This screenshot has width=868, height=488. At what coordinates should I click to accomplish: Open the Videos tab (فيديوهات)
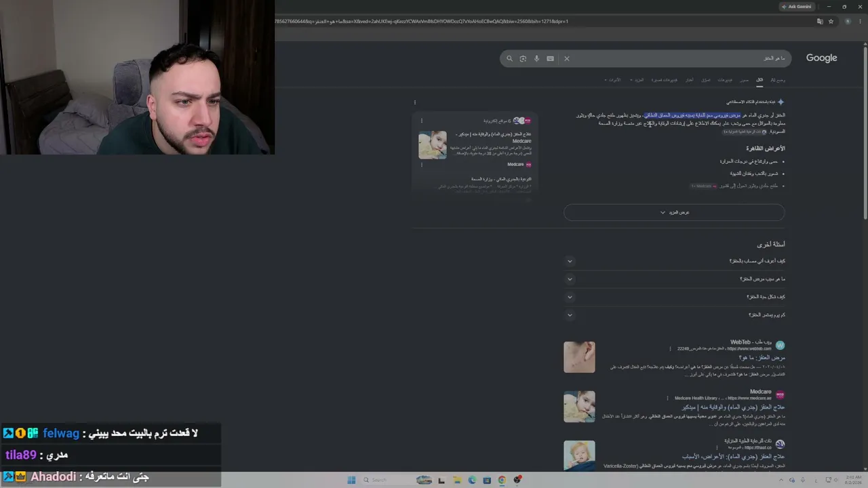pyautogui.click(x=725, y=80)
